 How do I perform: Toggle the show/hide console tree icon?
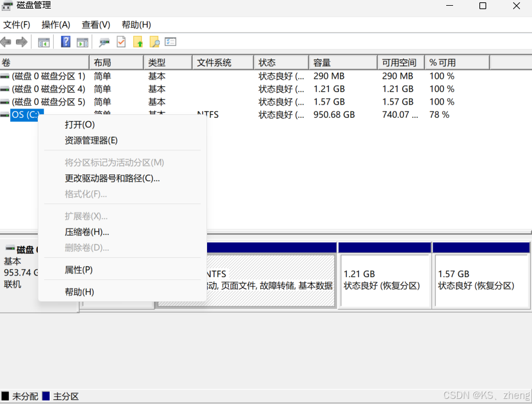pyautogui.click(x=44, y=42)
